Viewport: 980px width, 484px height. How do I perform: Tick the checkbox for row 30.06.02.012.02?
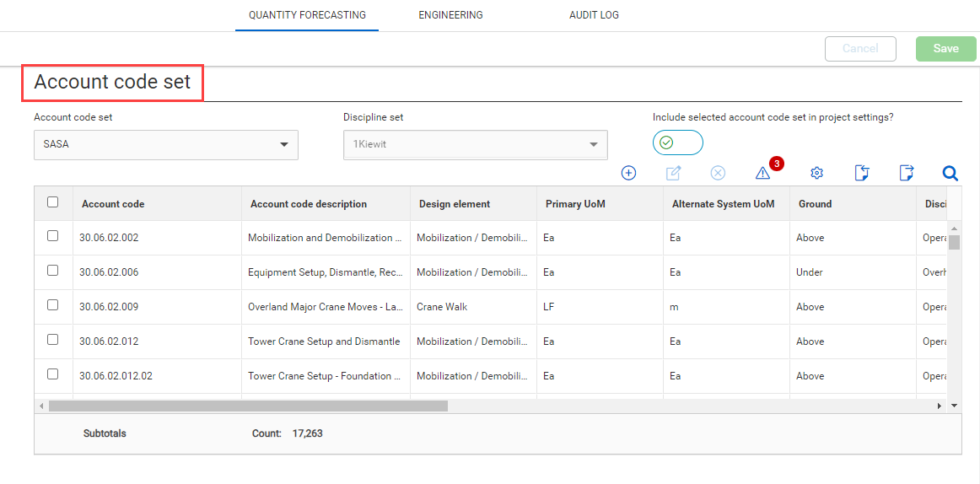coord(53,374)
